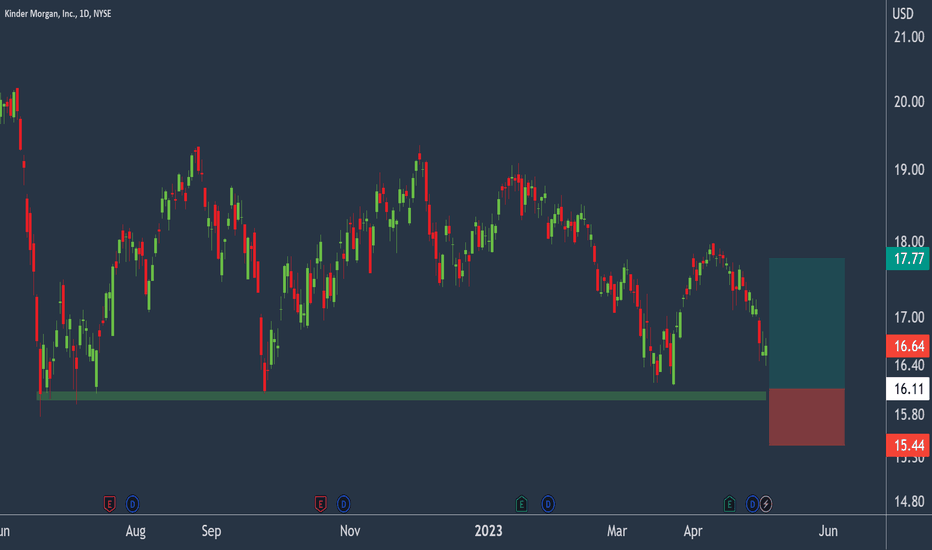
Task: Select the red 16.64 current price label
Action: click(x=908, y=346)
